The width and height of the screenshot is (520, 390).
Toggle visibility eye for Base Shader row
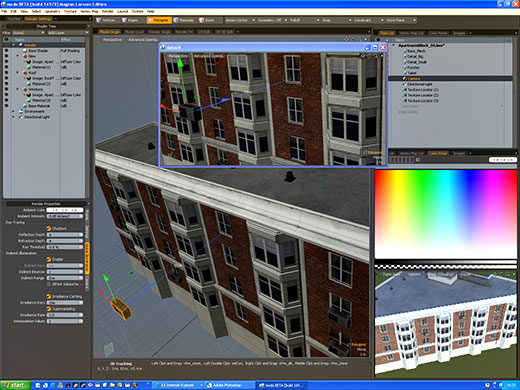point(6,51)
